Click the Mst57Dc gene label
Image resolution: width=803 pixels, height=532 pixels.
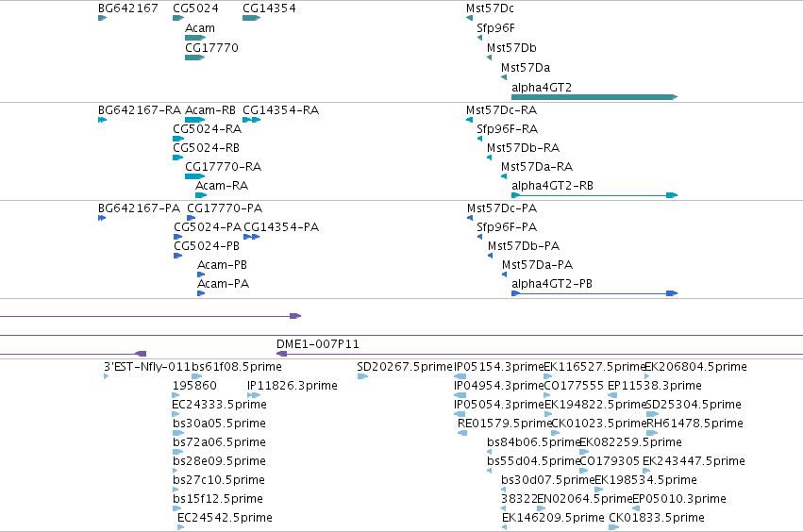(x=490, y=8)
